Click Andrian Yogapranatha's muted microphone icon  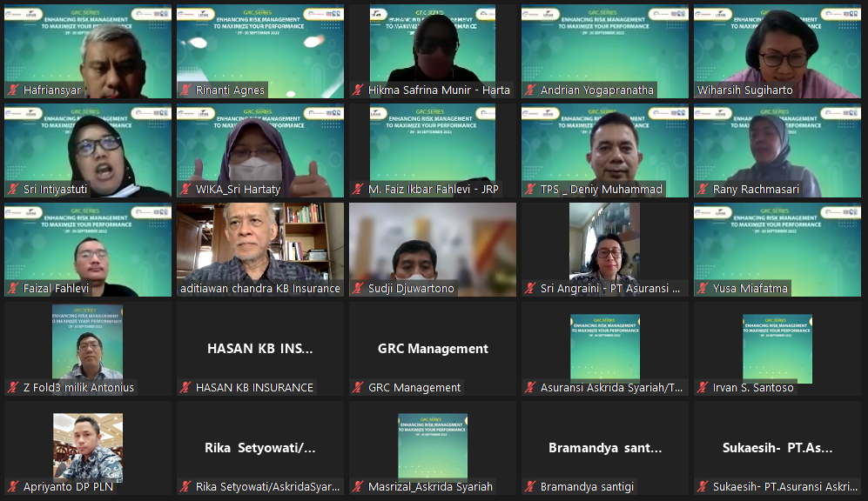(x=530, y=90)
